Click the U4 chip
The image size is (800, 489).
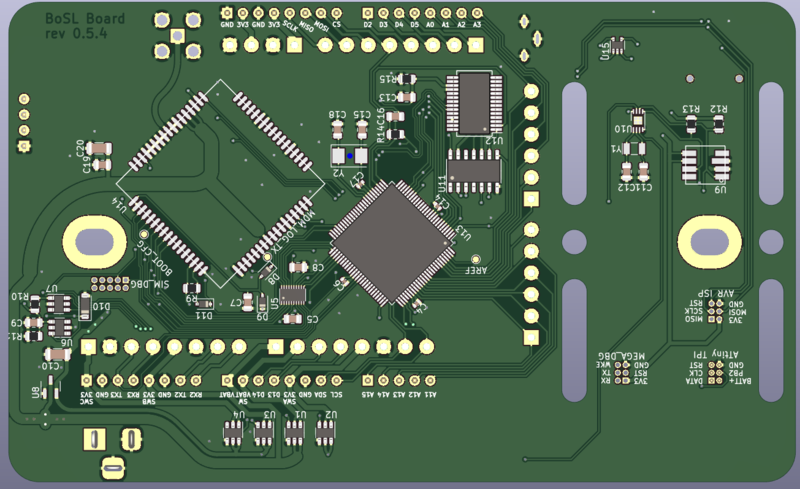pyautogui.click(x=233, y=433)
